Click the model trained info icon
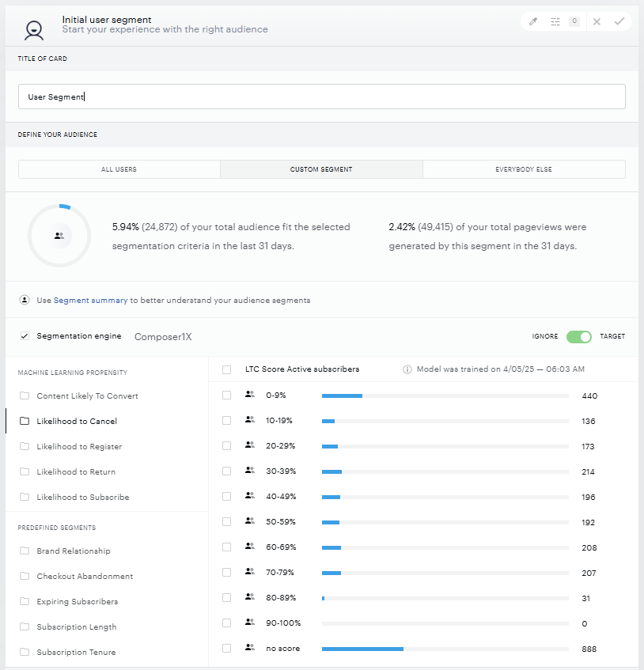 point(407,369)
